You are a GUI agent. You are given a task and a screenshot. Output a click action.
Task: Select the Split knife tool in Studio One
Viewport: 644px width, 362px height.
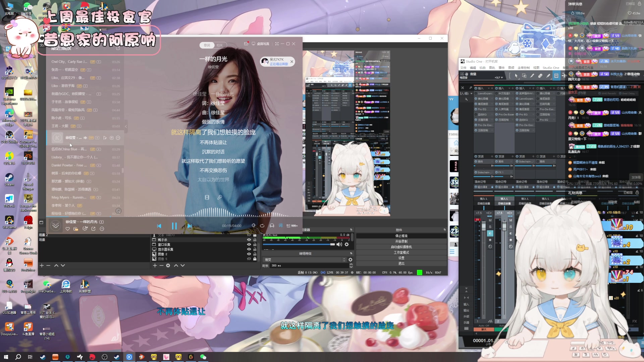[x=532, y=76]
